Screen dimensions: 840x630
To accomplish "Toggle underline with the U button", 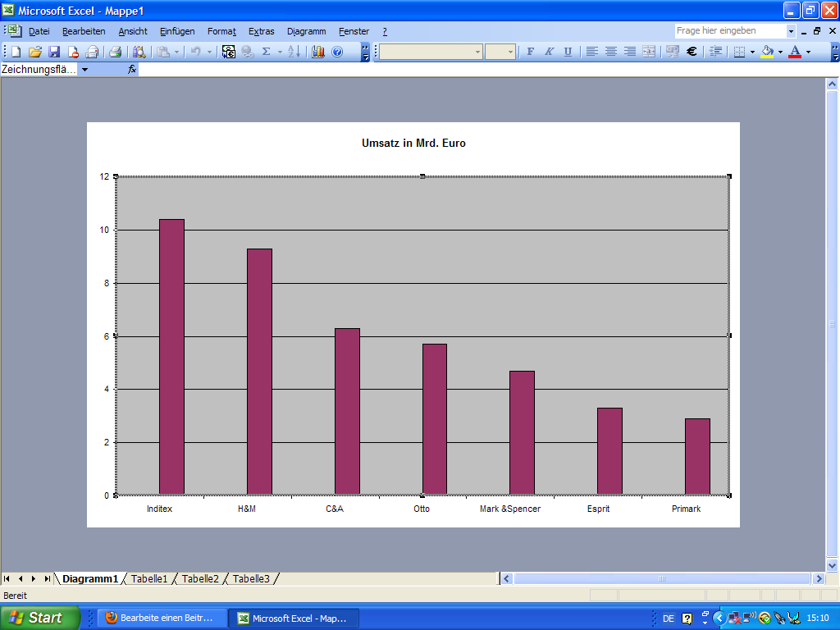I will click(x=568, y=52).
